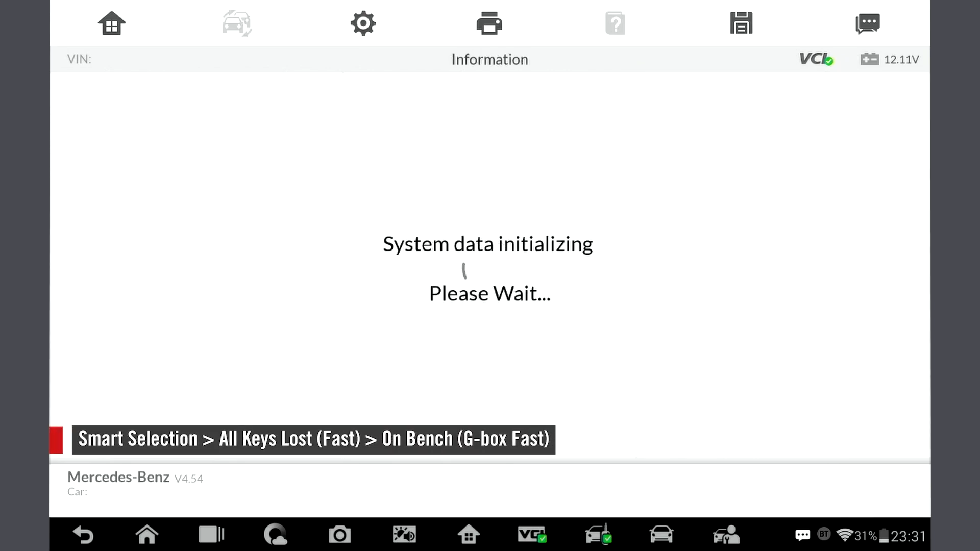Open the vehicle/car selection panel
The width and height of the screenshot is (980, 551).
(x=236, y=23)
